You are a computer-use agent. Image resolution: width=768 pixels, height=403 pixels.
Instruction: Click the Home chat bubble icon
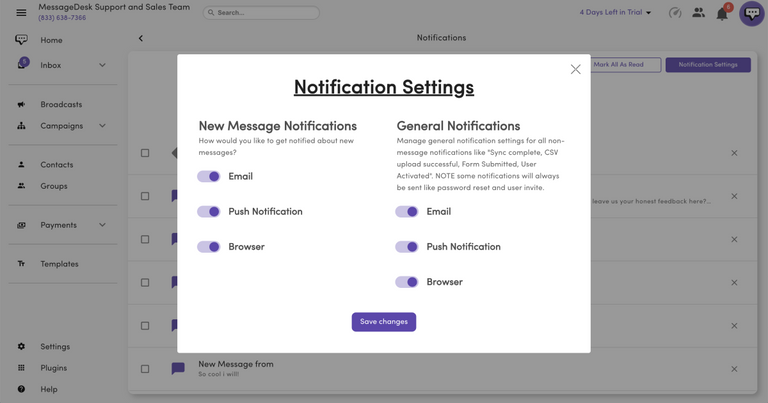tap(21, 40)
